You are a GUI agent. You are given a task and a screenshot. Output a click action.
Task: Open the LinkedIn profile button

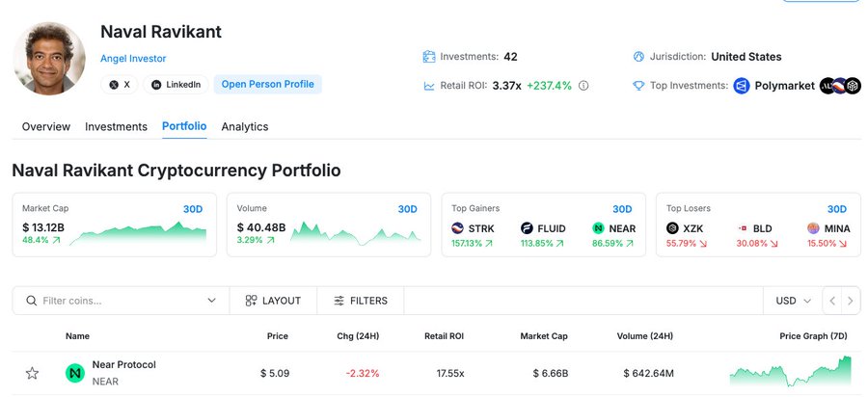tap(176, 85)
